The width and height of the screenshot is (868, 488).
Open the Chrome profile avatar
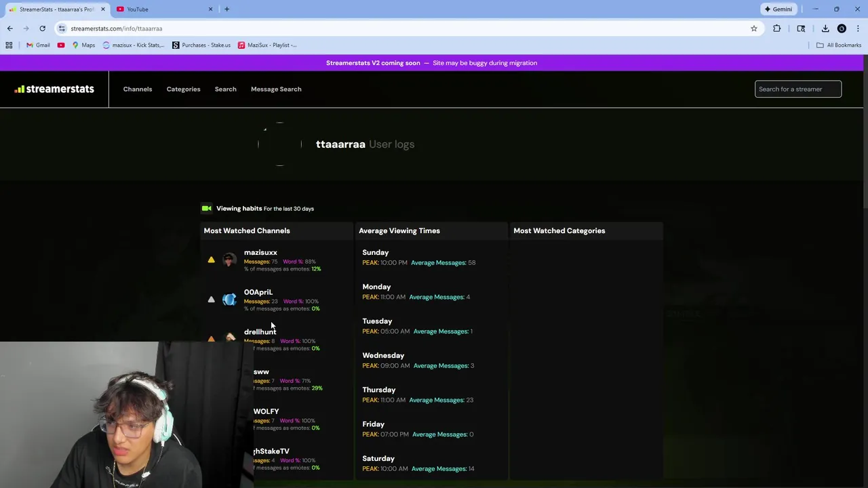(x=842, y=28)
